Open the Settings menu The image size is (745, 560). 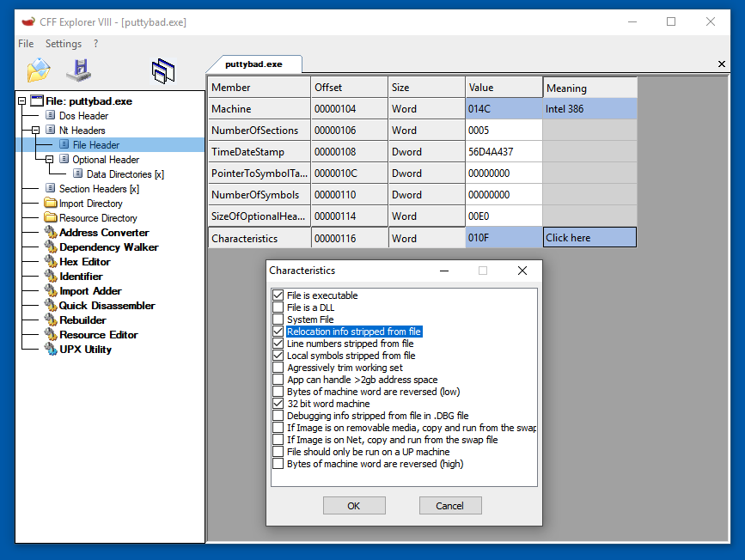pyautogui.click(x=64, y=44)
